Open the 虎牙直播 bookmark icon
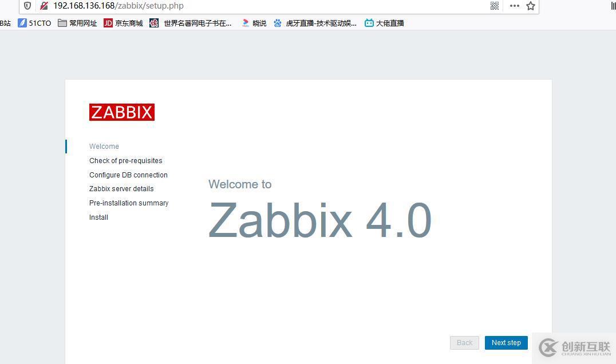 tap(278, 23)
